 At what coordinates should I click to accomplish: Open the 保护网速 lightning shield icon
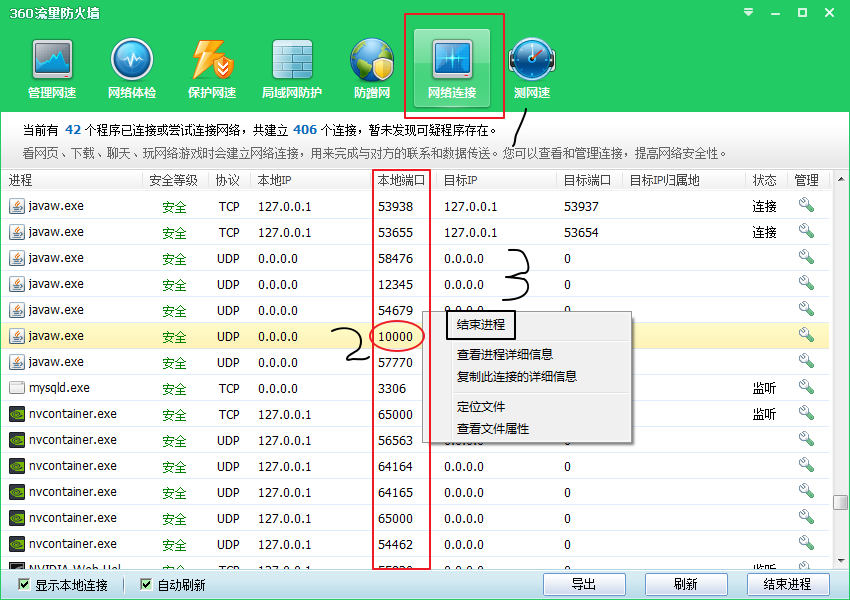[212, 69]
